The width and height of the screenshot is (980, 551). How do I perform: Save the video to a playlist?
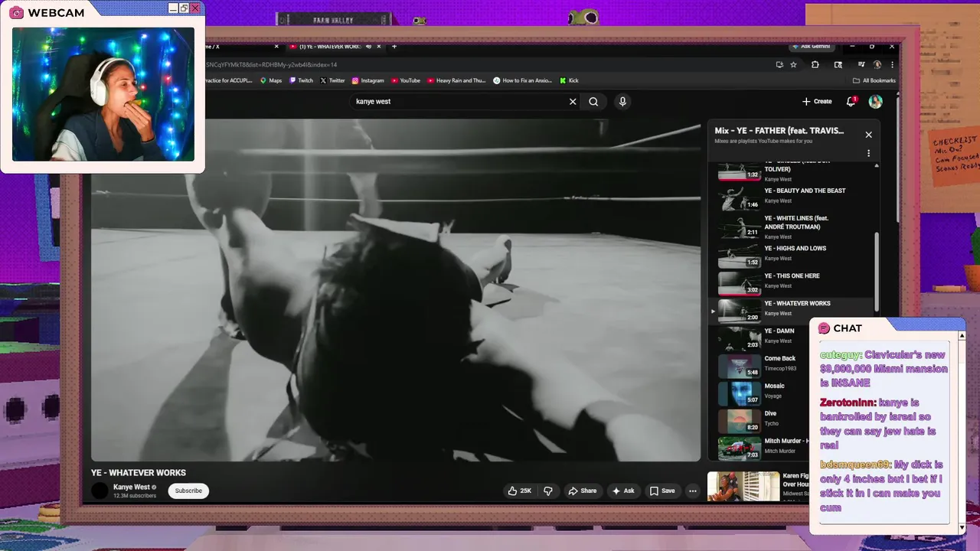click(x=663, y=491)
